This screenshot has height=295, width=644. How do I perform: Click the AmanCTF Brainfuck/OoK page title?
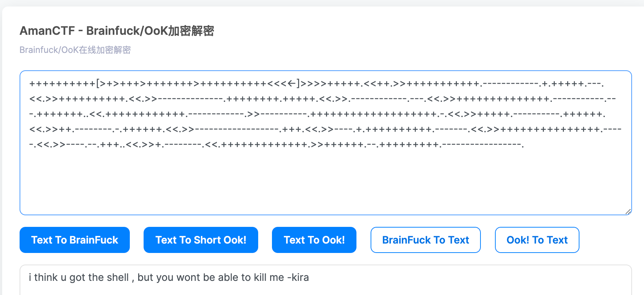[x=117, y=31]
